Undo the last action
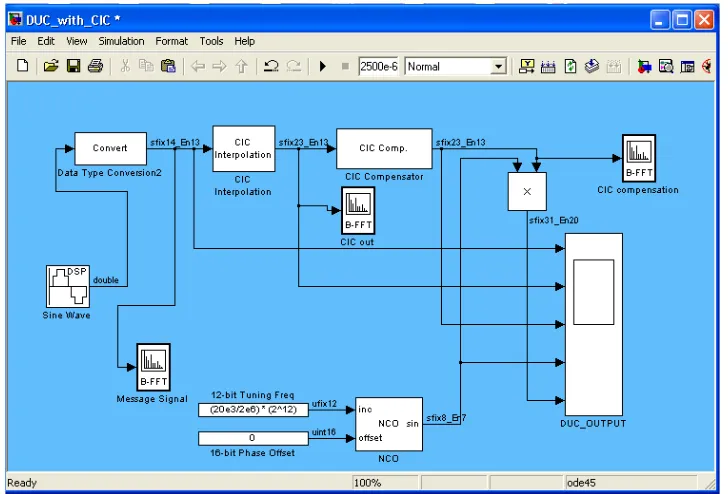This screenshot has width=728, height=494. click(271, 66)
